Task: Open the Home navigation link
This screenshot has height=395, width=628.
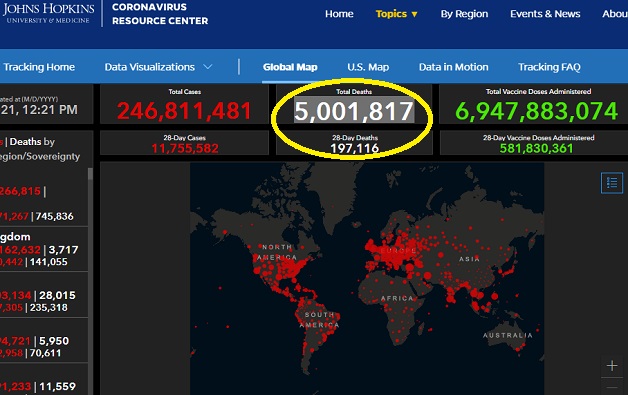Action: pos(339,14)
